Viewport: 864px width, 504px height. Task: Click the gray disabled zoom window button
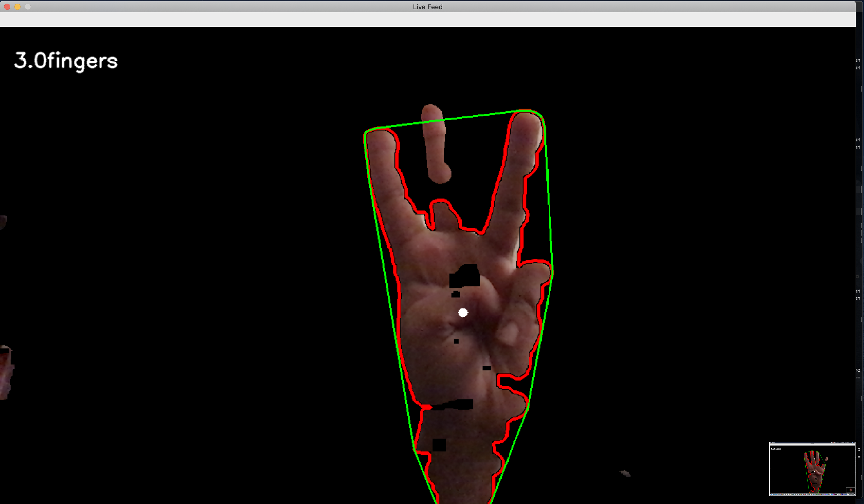tap(28, 6)
